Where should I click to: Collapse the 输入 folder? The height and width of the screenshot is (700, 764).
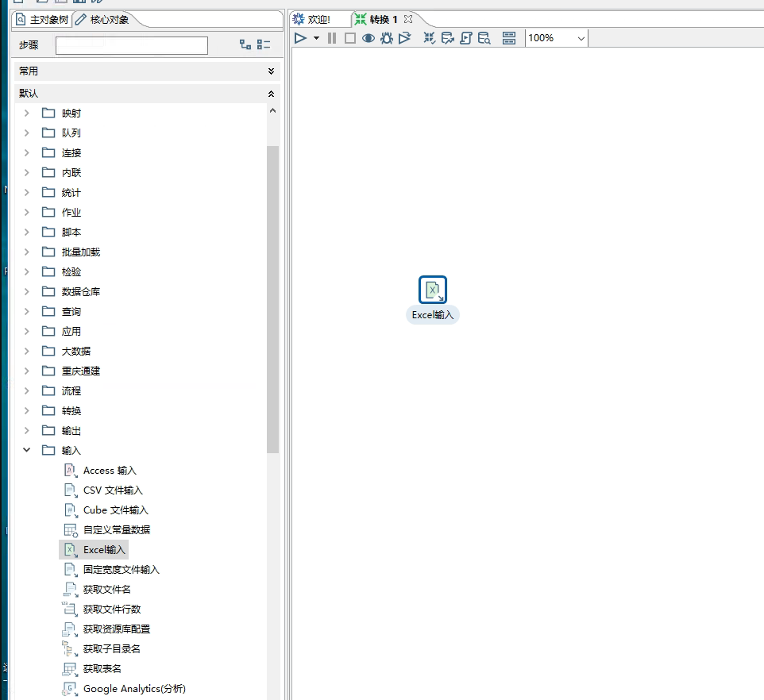pyautogui.click(x=27, y=450)
